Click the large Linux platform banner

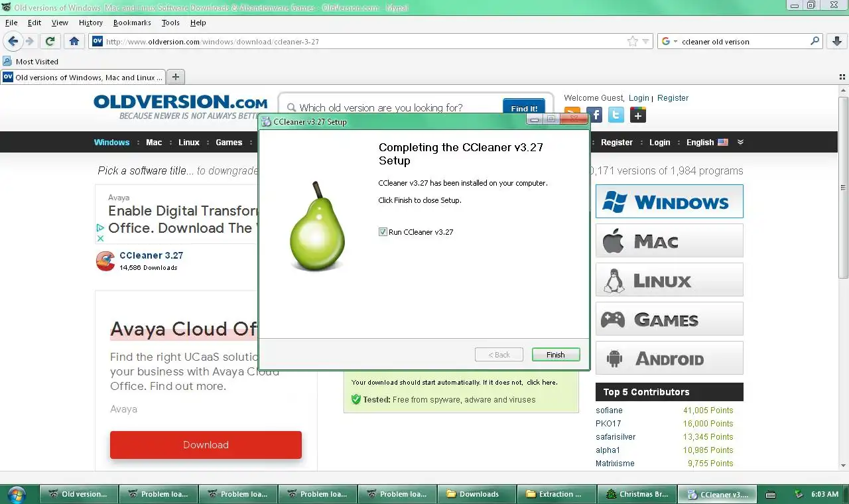tap(669, 279)
